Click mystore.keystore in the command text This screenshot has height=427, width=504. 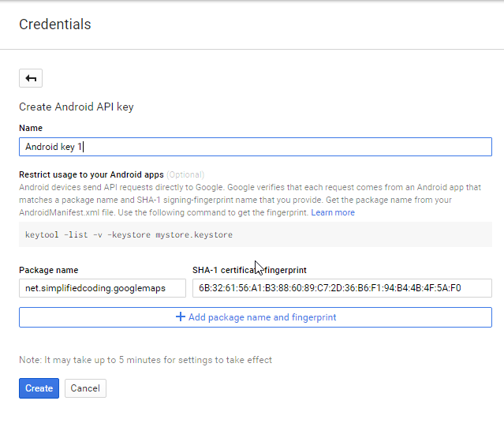pyautogui.click(x=194, y=234)
